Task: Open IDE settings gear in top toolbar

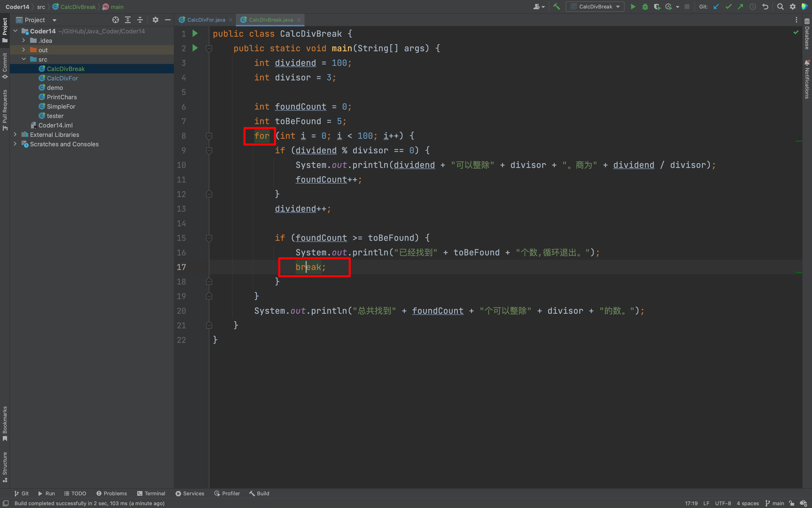Action: (x=792, y=7)
